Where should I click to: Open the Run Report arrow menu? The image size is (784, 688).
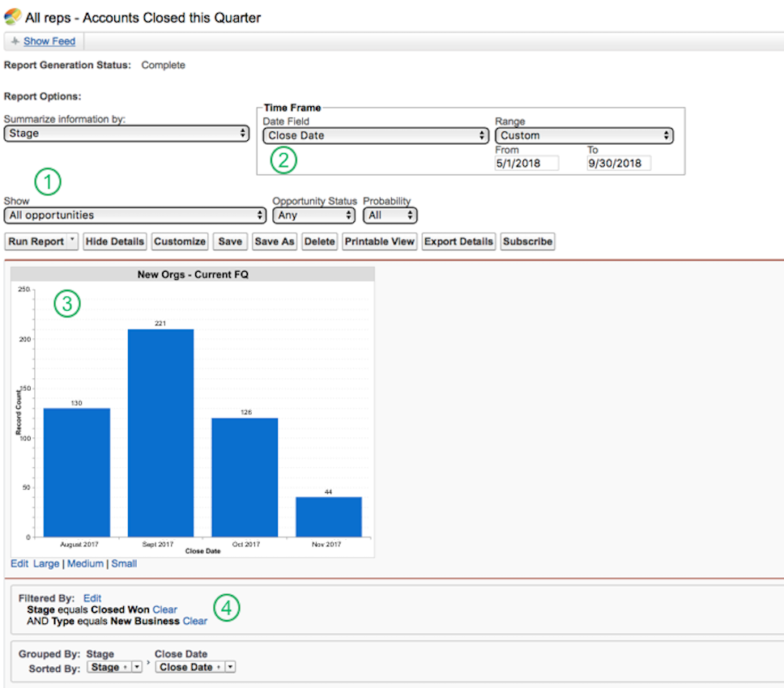73,241
